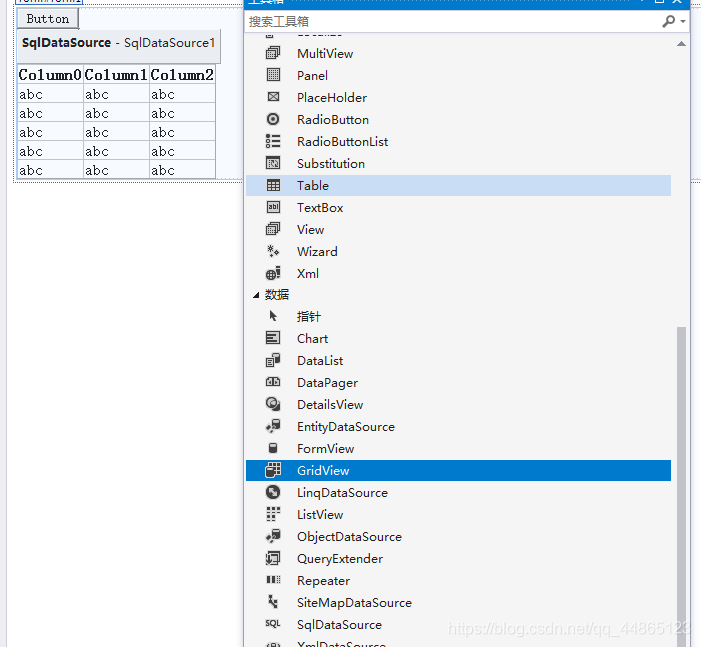Select the MultiView label in toolbox
The image size is (701, 647).
(x=325, y=54)
